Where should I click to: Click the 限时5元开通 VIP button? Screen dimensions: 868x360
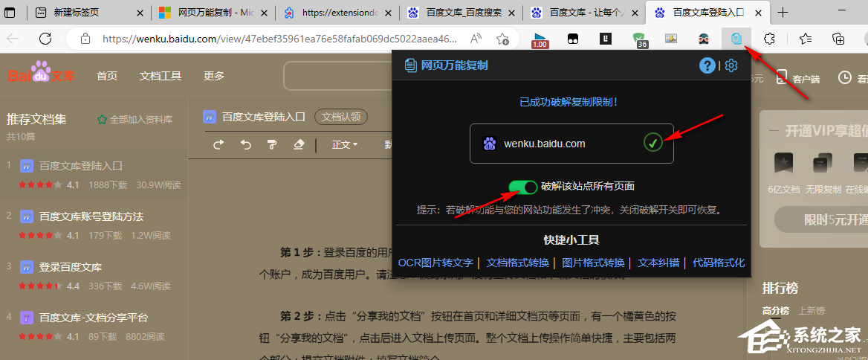[821, 220]
